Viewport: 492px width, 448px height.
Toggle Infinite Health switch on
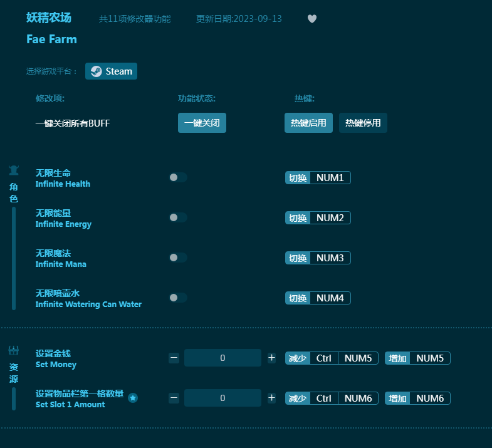point(178,177)
